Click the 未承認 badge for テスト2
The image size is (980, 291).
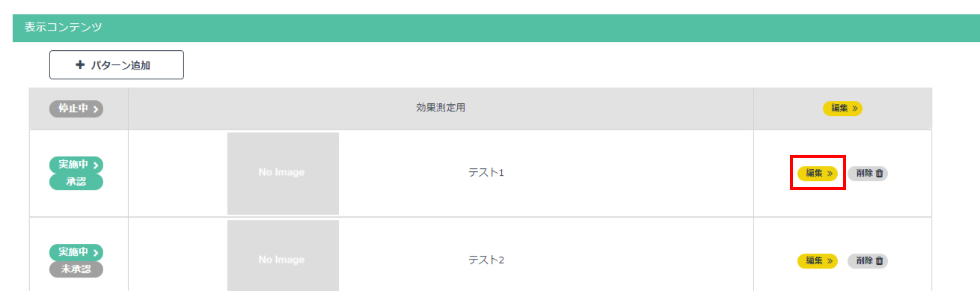76,269
